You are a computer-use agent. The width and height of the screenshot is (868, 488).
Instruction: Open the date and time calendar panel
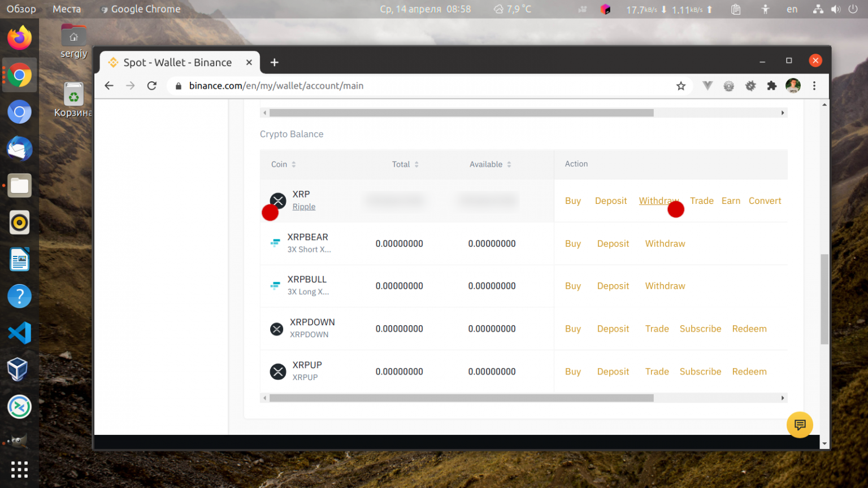(x=426, y=9)
